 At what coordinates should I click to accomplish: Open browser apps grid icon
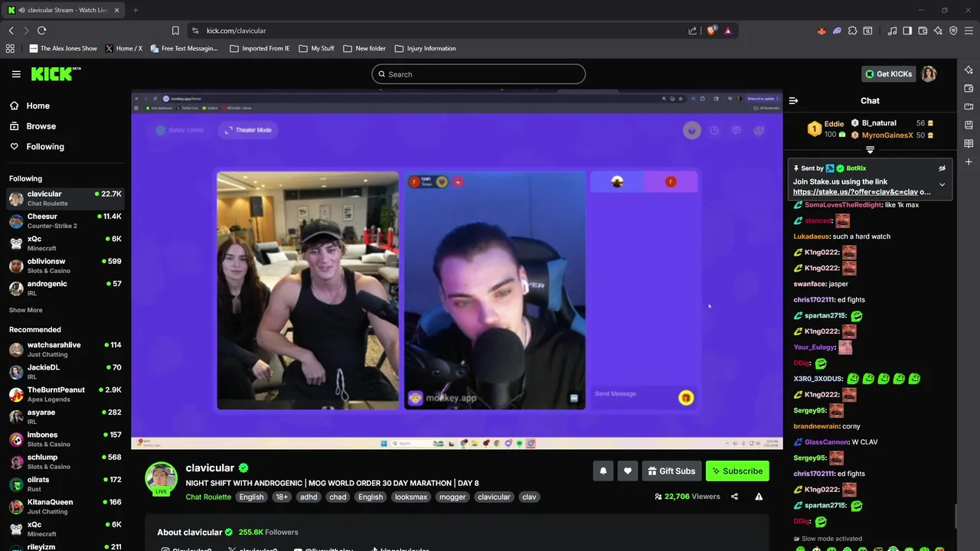point(10,48)
